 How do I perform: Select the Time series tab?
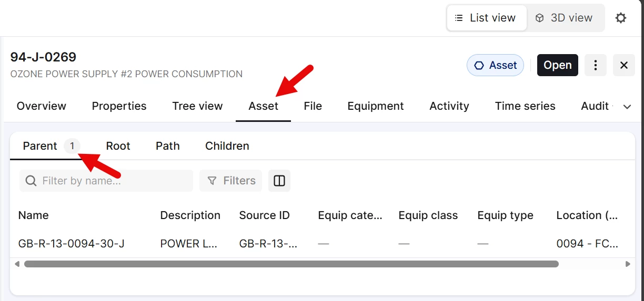(525, 106)
